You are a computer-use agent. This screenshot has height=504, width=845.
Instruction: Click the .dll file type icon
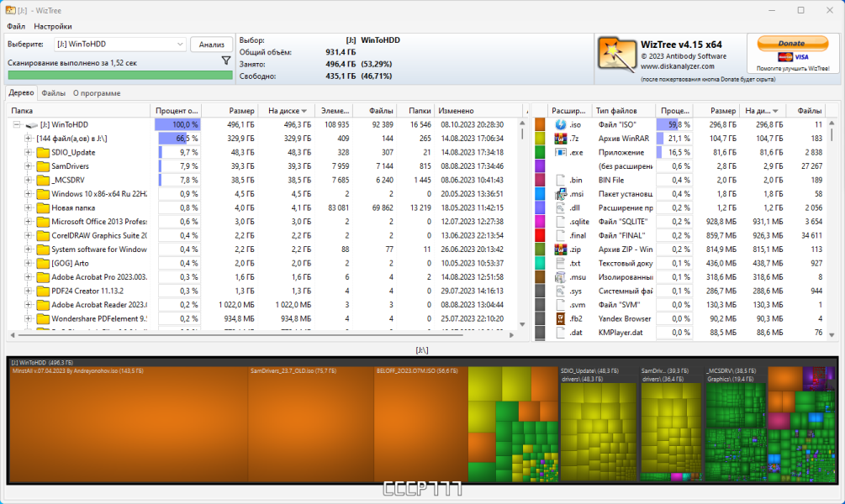[561, 207]
